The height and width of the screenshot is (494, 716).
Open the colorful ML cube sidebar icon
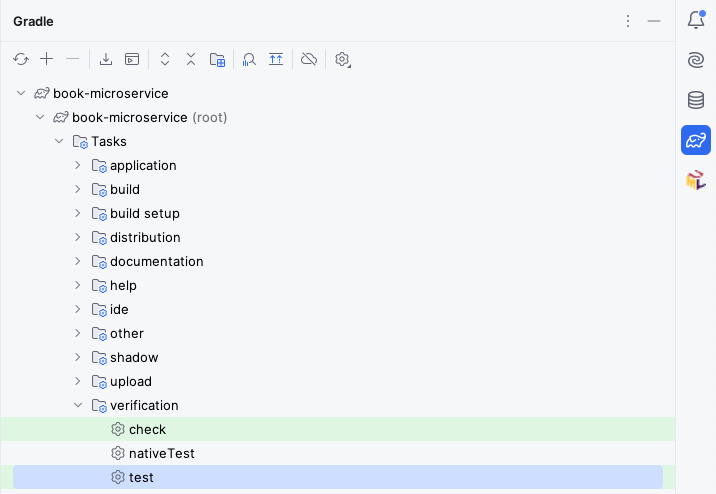tap(696, 180)
